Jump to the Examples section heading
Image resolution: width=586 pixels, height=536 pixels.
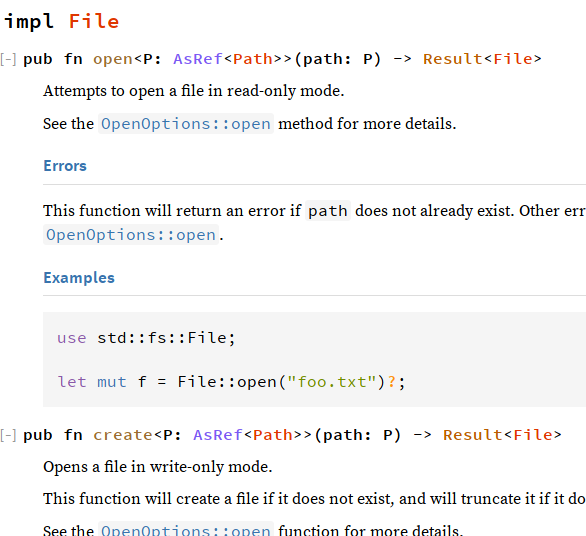coord(79,278)
